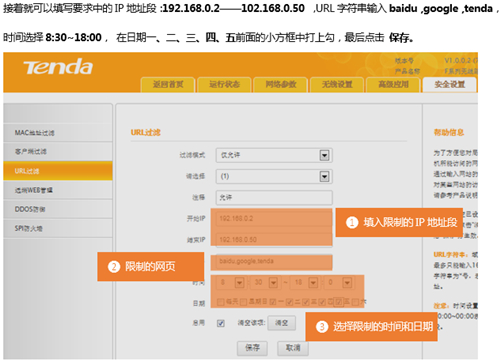The width and height of the screenshot is (500, 361).
Task: Toggle the 启用 enable checkbox
Action: [221, 323]
